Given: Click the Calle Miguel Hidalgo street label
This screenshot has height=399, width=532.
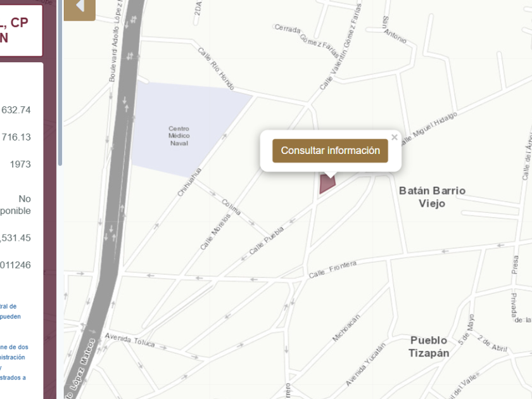Looking at the screenshot, I should (429, 129).
